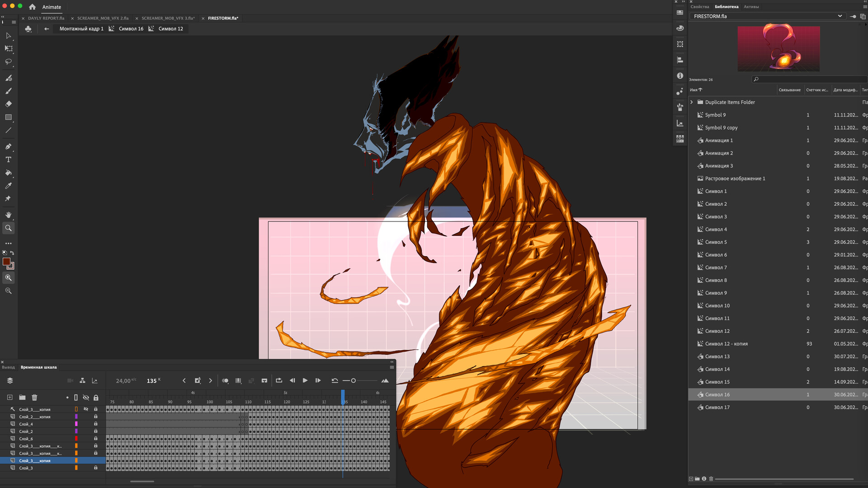Toggle Onion Skin in timeline
Image resolution: width=868 pixels, height=488 pixels.
point(225,380)
